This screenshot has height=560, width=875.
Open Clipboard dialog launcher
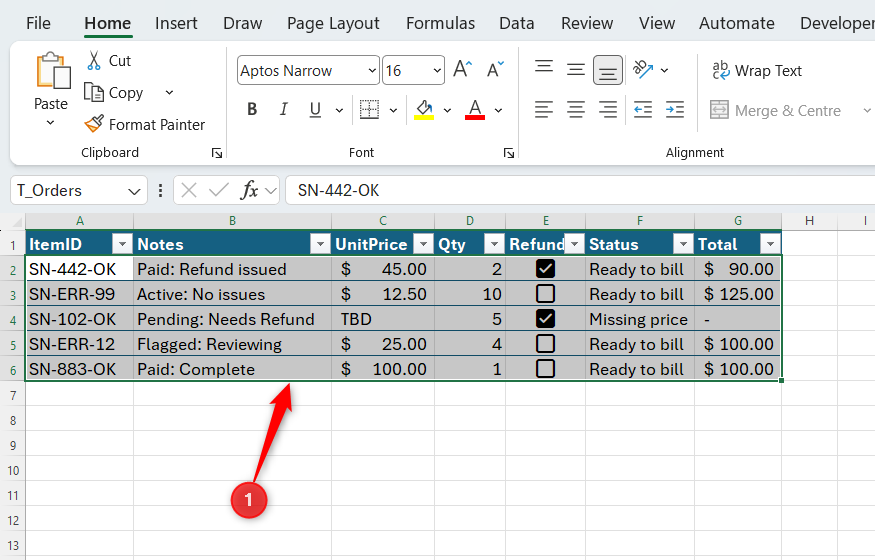217,153
